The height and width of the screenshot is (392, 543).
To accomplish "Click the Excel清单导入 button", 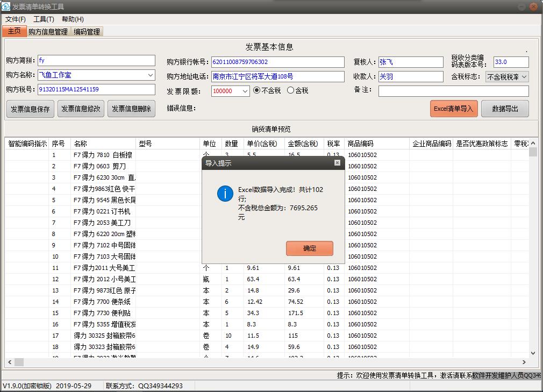I will pyautogui.click(x=454, y=109).
